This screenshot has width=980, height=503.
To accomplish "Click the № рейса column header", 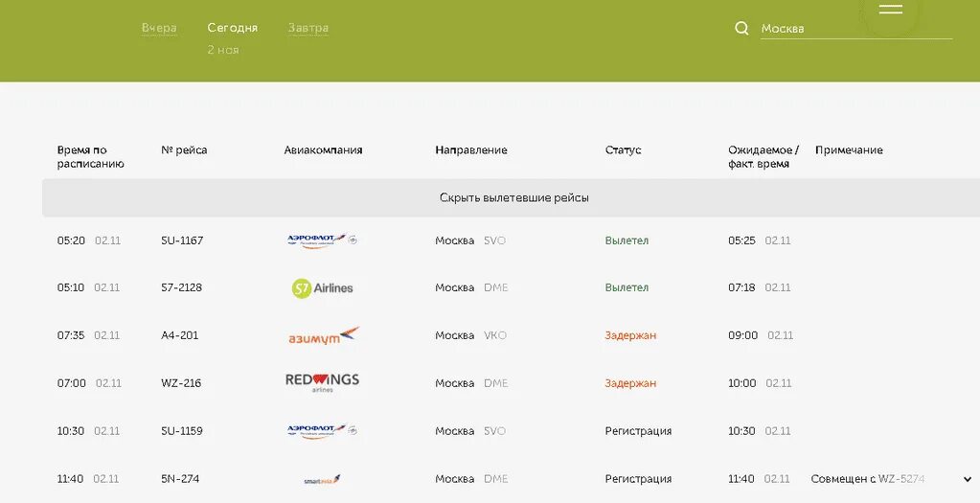I will 184,150.
